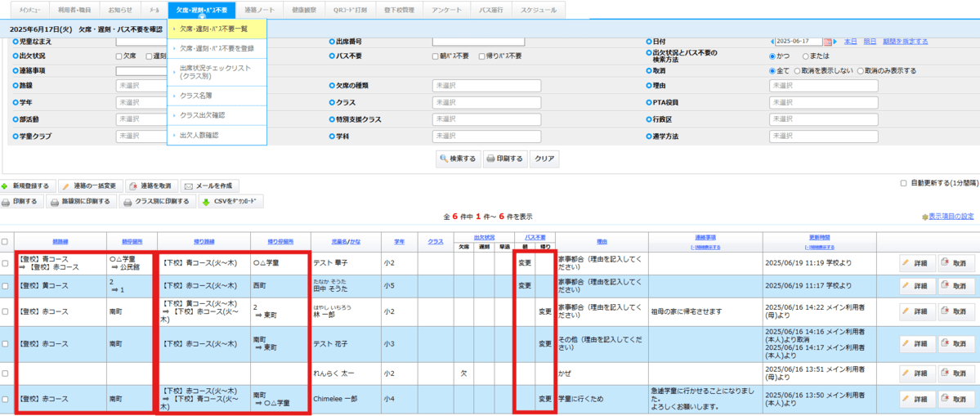Click 印刷する printer button above table
Screen dimensions: 980x416
[21, 201]
